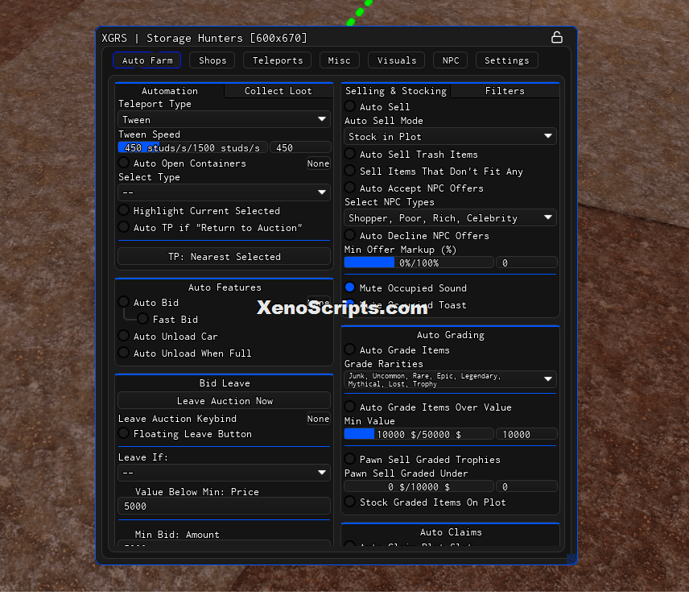Set the Auto Open Containers keybind None
The width and height of the screenshot is (689, 616).
[x=318, y=163]
